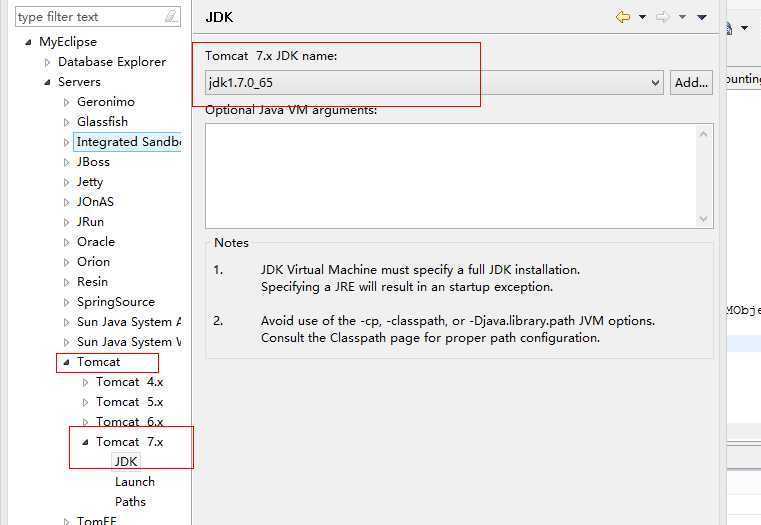
Task: Select JDK under Tomcat 7.x
Action: pos(126,461)
